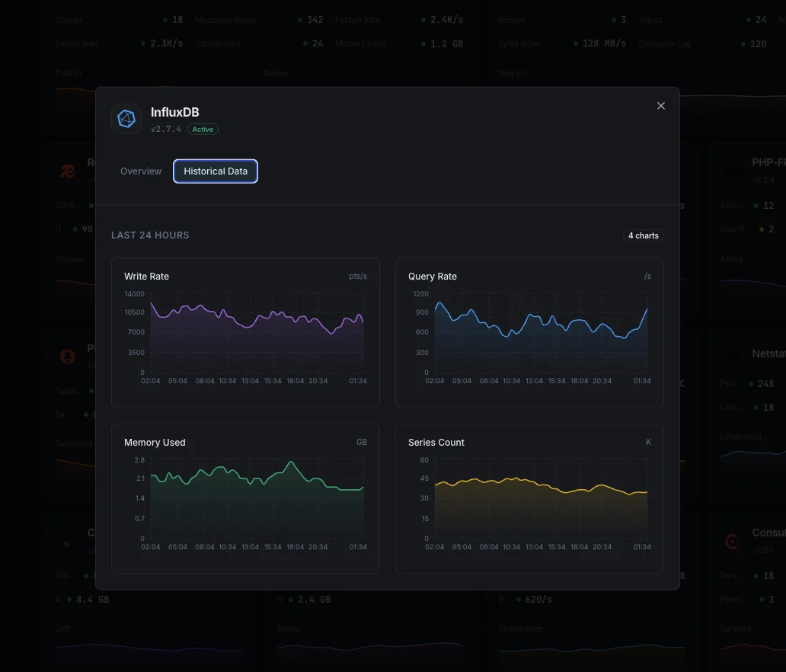Click the 1200 axis label in Query Rate
786x672 pixels.
click(420, 294)
